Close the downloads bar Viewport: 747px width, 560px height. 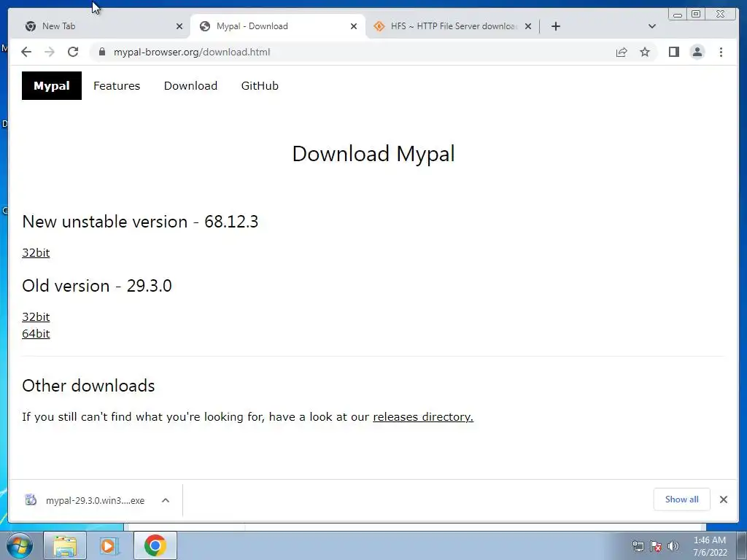(x=723, y=499)
